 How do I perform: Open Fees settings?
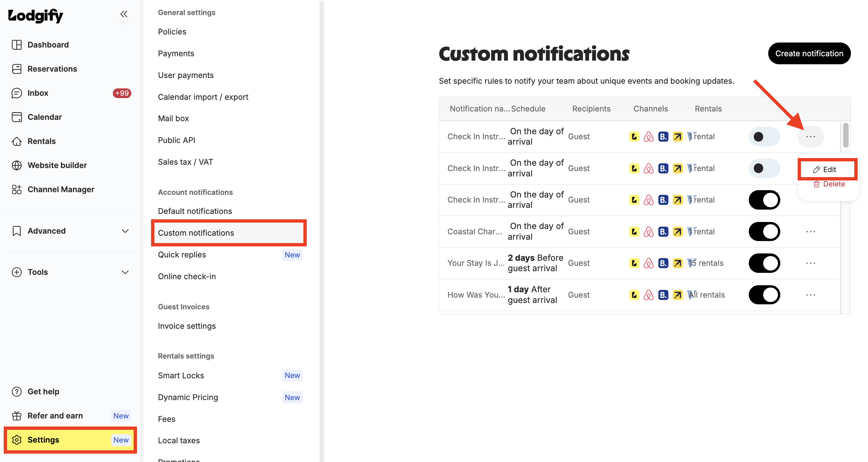click(x=166, y=419)
